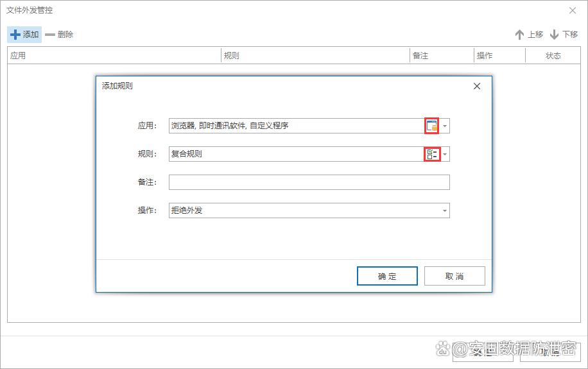Image resolution: width=588 pixels, height=369 pixels.
Task: Select the 规则 column header
Action: click(315, 56)
